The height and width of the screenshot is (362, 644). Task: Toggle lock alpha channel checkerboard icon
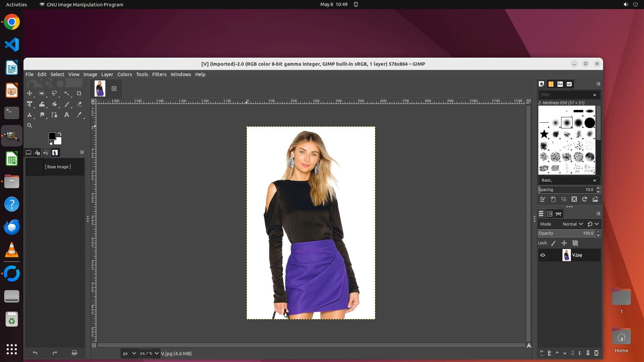click(x=575, y=243)
